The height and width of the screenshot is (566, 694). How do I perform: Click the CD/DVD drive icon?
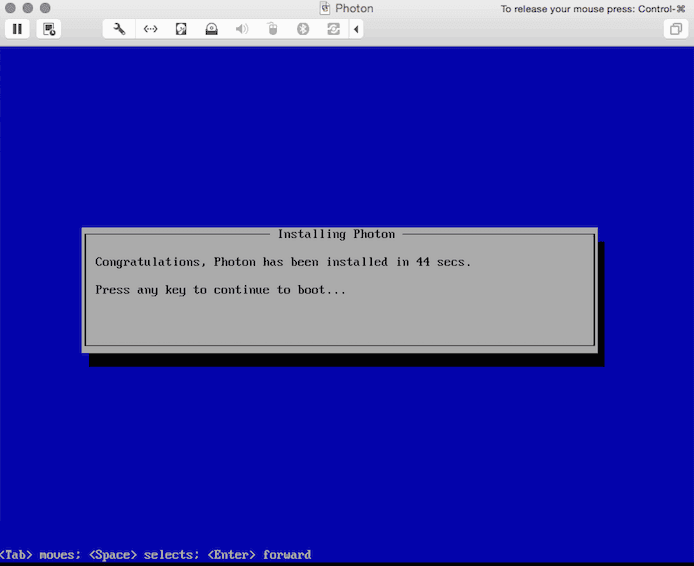pyautogui.click(x=212, y=29)
